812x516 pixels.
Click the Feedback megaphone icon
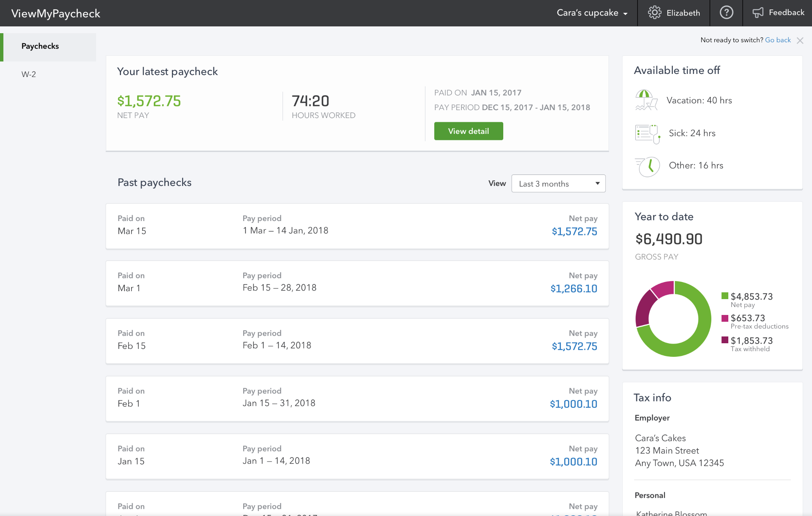tap(758, 12)
